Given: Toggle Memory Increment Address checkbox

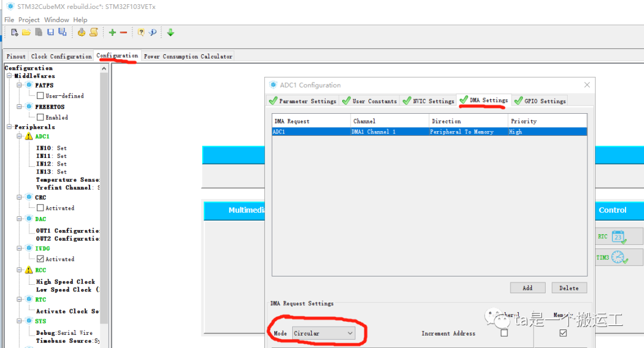Looking at the screenshot, I should point(563,333).
